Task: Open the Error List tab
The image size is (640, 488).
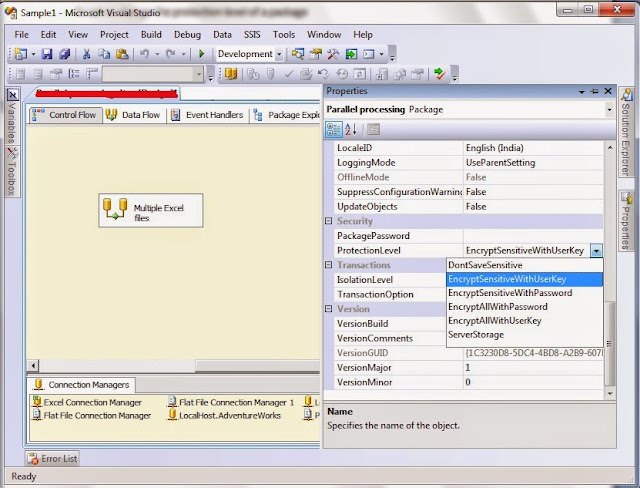Action: pos(52,459)
